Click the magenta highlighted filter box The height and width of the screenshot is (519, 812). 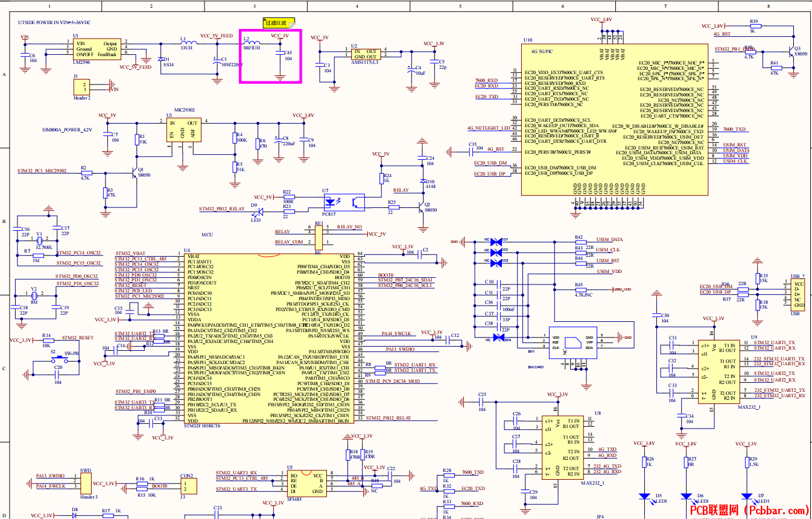(270, 56)
